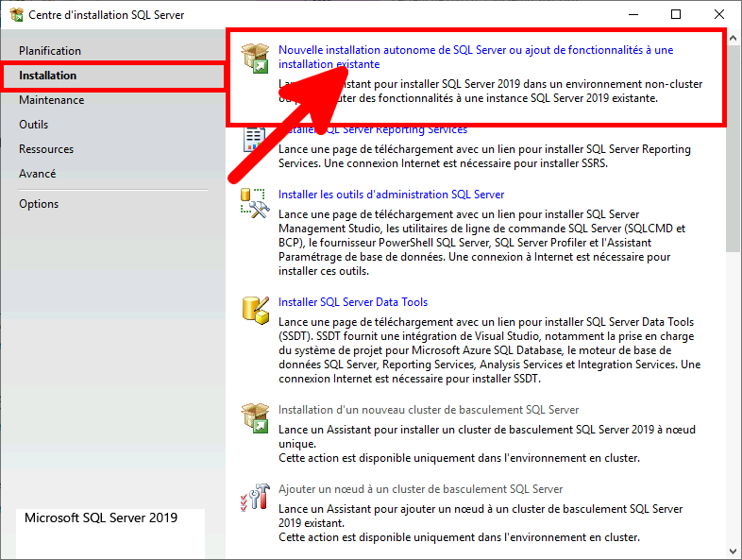The width and height of the screenshot is (742, 560).
Task: Close the Centre d'installation SQL Server window
Action: [718, 15]
